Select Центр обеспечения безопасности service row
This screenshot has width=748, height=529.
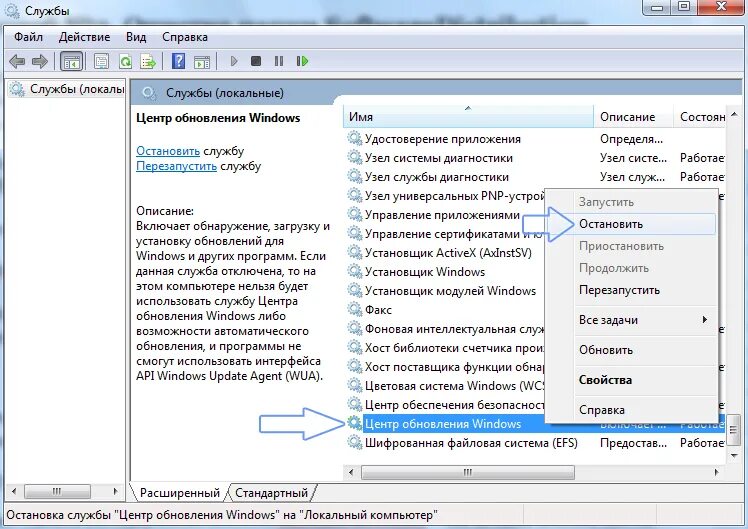[x=446, y=405]
